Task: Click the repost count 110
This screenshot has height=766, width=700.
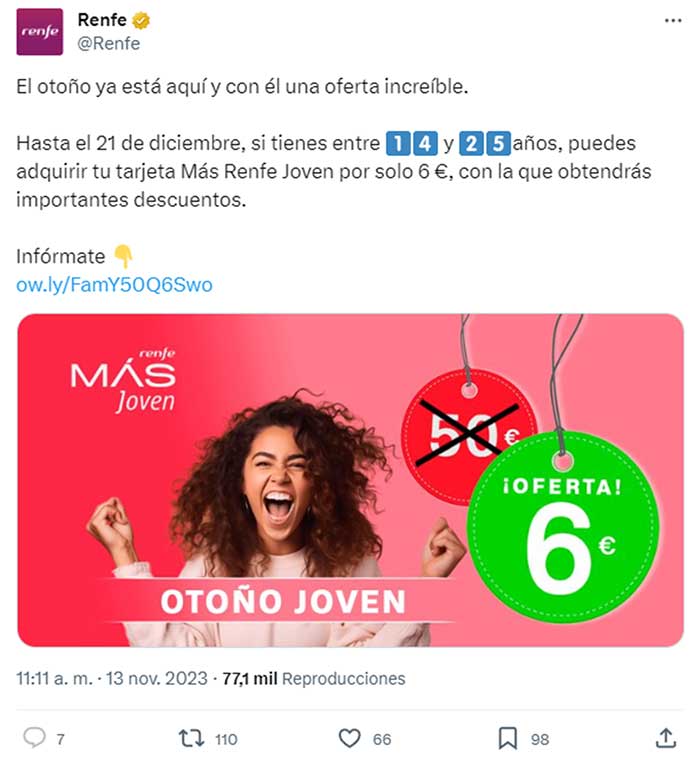Action: point(226,739)
